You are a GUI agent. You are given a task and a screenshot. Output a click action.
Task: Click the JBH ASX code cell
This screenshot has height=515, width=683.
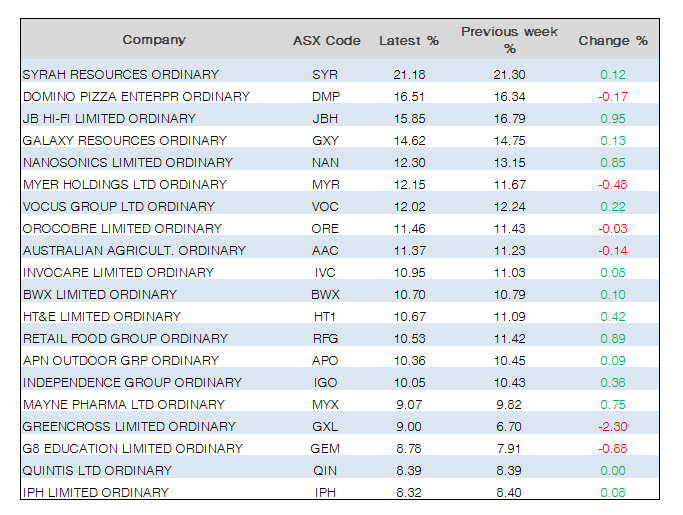coord(325,119)
